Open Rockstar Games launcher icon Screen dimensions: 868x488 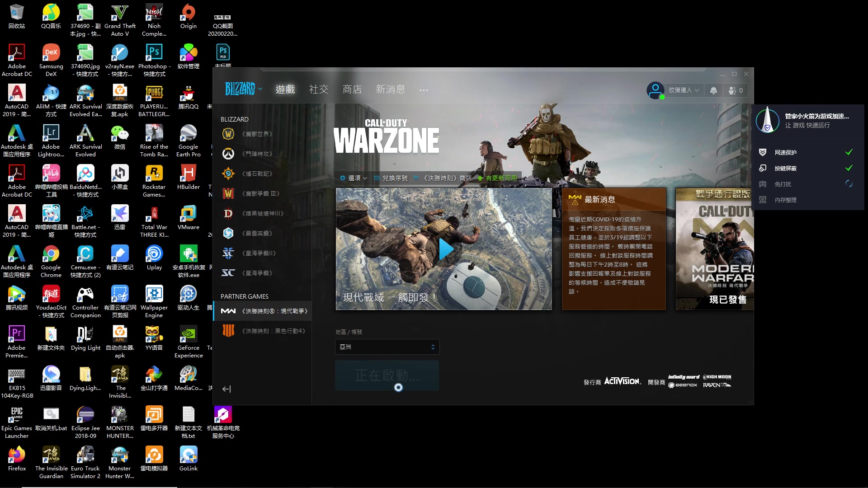coord(154,181)
